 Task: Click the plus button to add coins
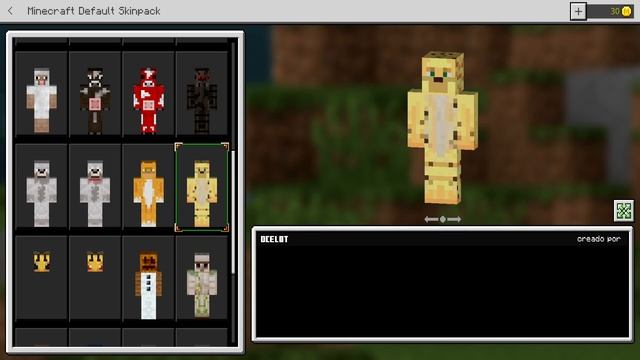click(578, 11)
